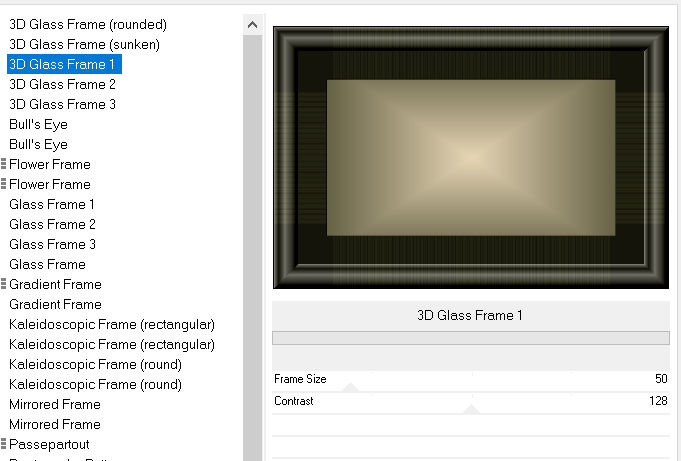Select Glass Frame 2 in filter list
This screenshot has height=461, width=681.
pos(52,224)
